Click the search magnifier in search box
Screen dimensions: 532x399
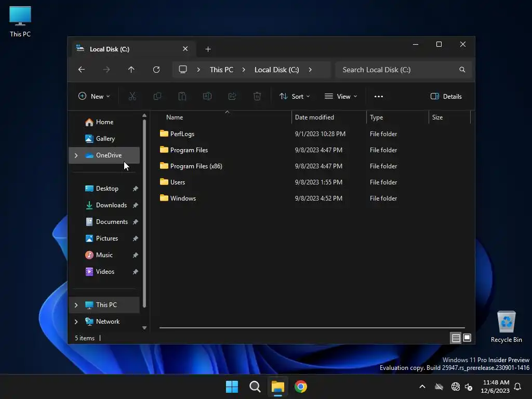click(x=462, y=70)
